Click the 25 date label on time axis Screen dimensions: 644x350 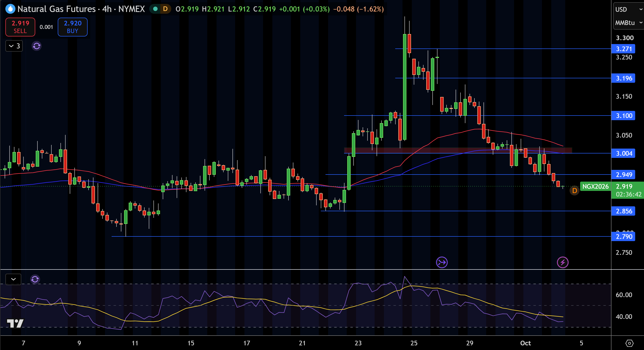point(414,343)
